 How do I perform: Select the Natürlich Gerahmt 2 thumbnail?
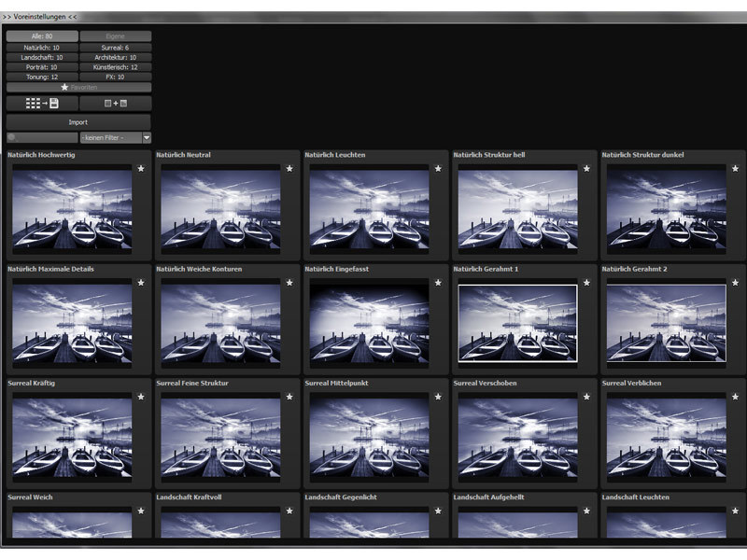(x=667, y=324)
